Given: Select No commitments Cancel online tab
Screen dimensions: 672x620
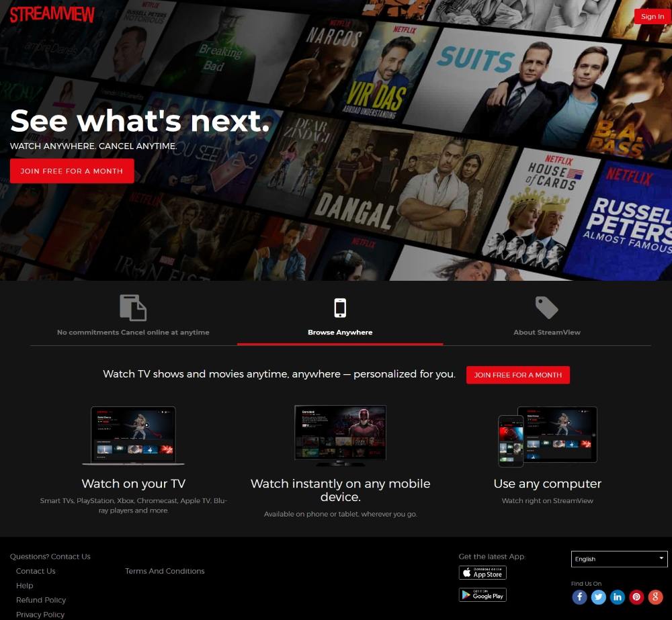Looking at the screenshot, I should 133,332.
